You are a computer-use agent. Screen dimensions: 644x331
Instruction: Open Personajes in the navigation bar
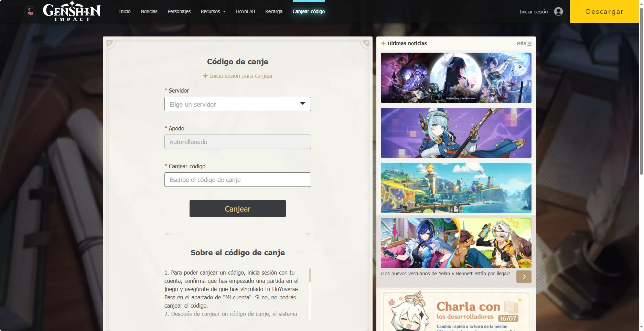(179, 11)
